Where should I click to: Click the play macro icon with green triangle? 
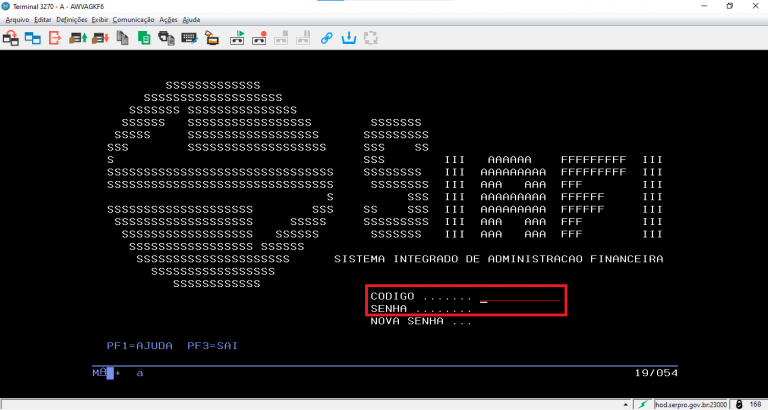pos(238,39)
